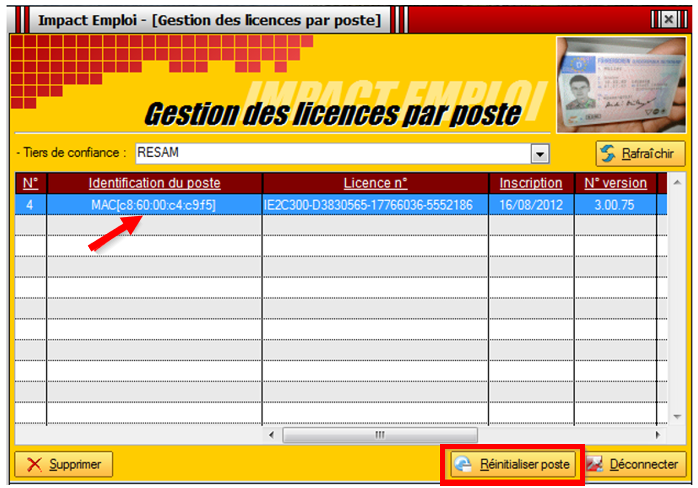Select licence IE2C300-D3830565-17766036-5552186 cell

tap(375, 205)
